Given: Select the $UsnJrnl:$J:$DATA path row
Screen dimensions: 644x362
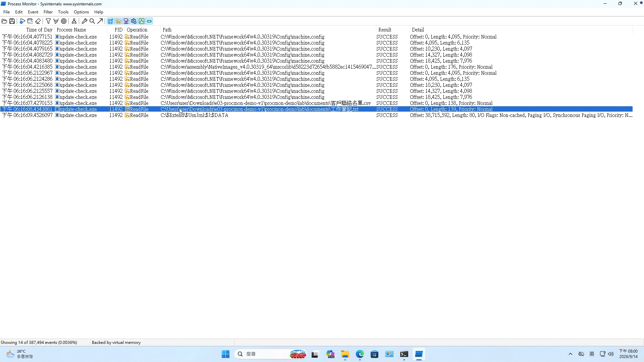Looking at the screenshot, I should [316, 115].
